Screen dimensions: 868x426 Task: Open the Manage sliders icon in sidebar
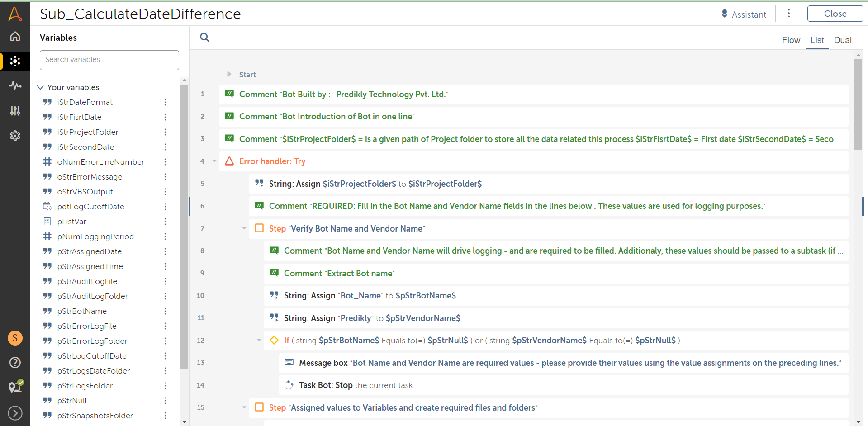click(15, 111)
